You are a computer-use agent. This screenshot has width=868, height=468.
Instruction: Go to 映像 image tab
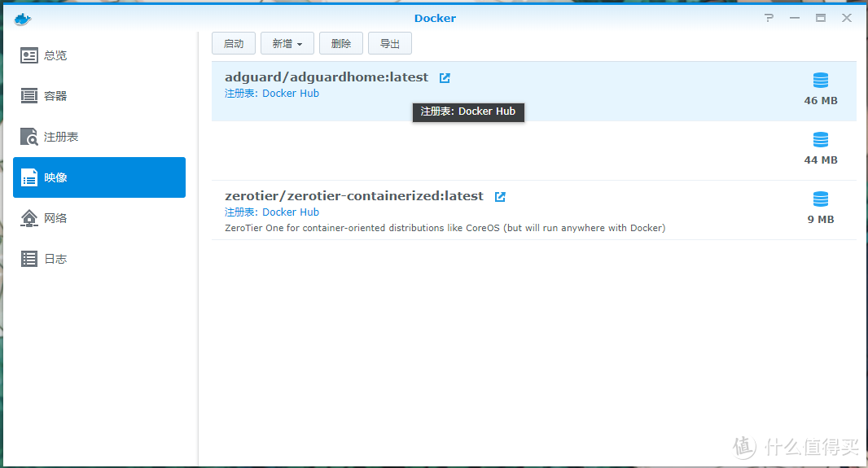99,177
